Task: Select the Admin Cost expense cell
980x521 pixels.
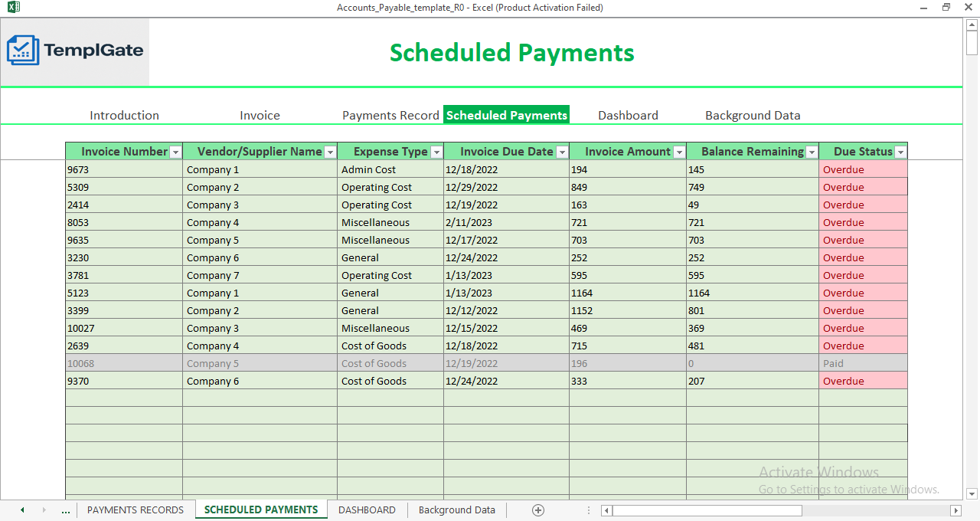Action: pyautogui.click(x=390, y=169)
